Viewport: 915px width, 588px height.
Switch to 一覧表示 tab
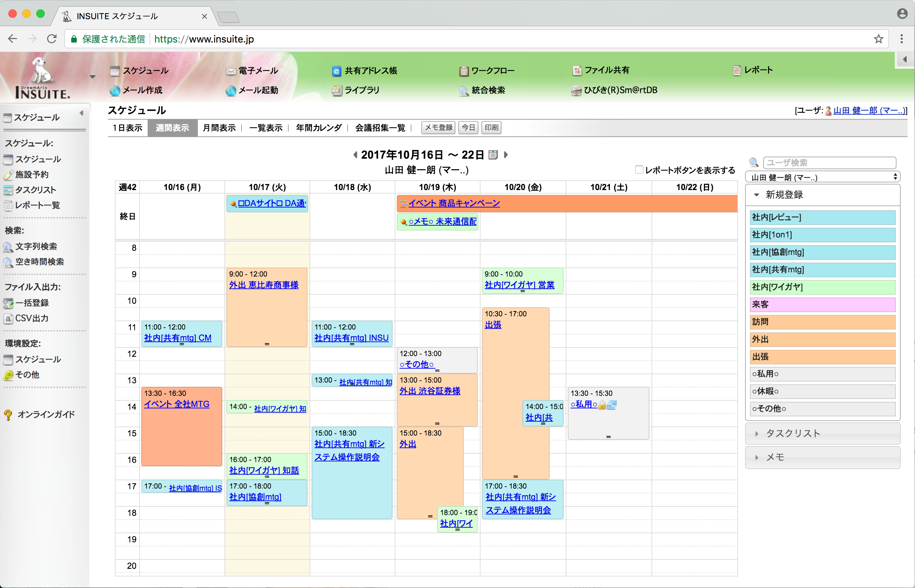[x=266, y=128]
